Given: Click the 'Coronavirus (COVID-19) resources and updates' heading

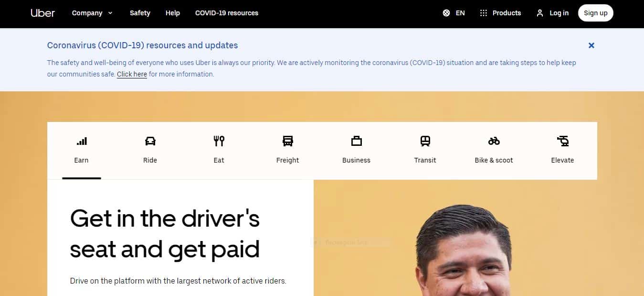Looking at the screenshot, I should pyautogui.click(x=142, y=45).
